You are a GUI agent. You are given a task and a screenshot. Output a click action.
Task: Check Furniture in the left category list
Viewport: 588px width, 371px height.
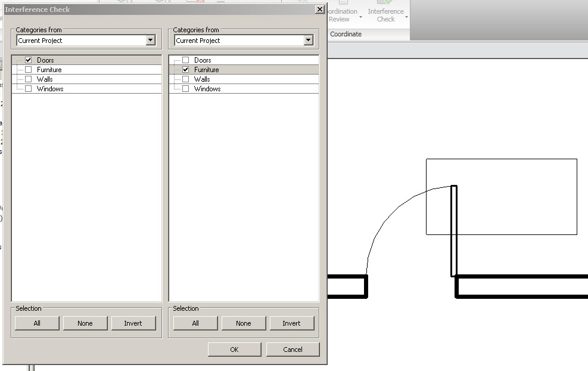29,69
